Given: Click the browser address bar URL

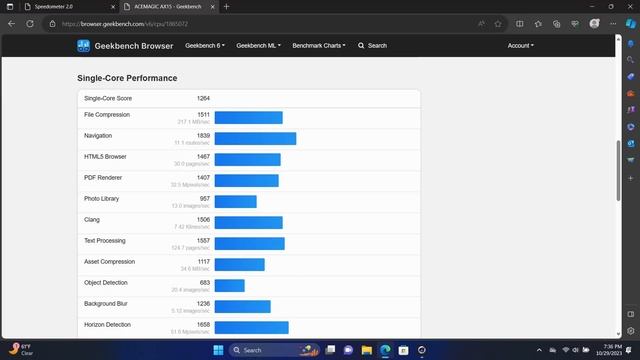Looking at the screenshot, I should tap(125, 24).
